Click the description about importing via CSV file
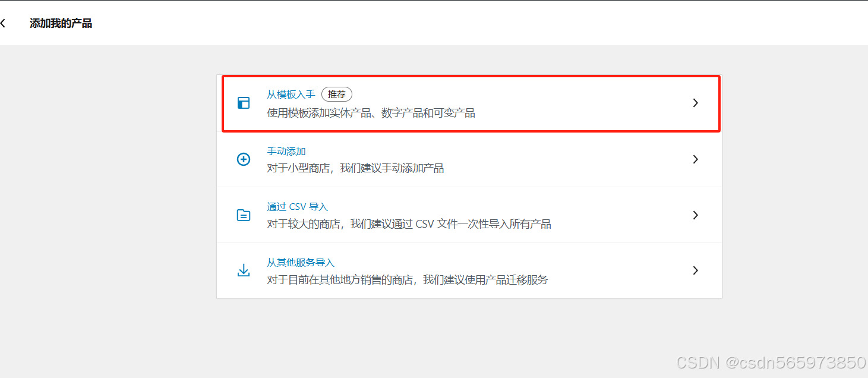 pos(409,224)
